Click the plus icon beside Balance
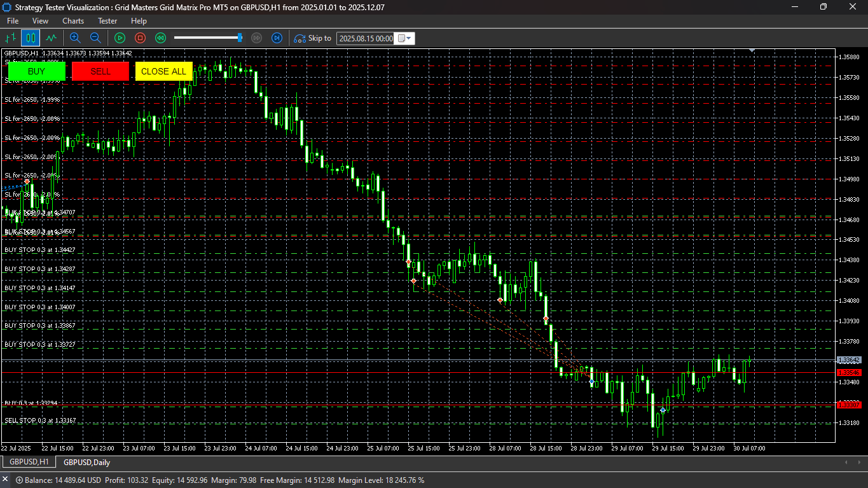Screen dimensions: 868x488 [20, 480]
